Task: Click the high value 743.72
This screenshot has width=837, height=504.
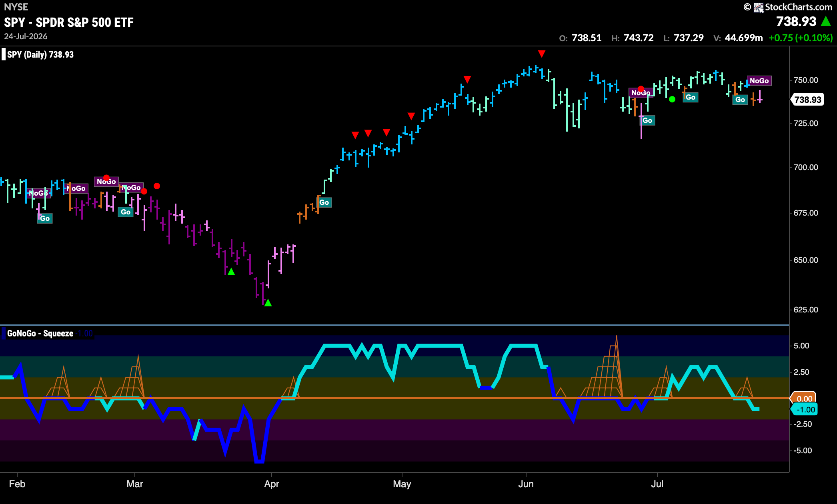Action: (x=639, y=38)
